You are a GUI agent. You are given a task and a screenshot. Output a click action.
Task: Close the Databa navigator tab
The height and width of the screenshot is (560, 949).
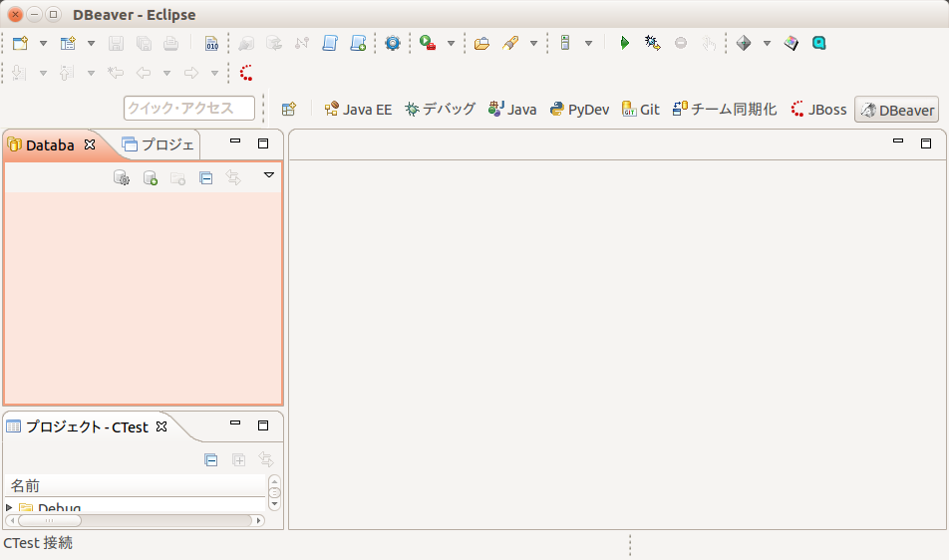pos(90,144)
